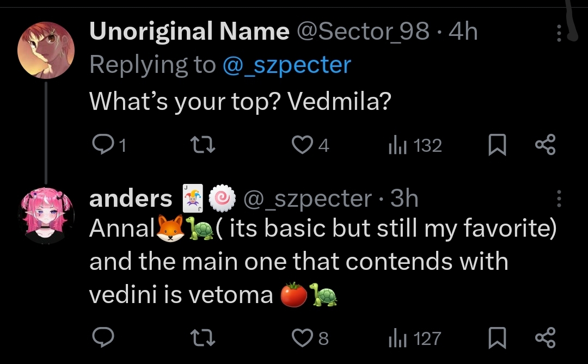Open more options for anders tweet

coord(559,199)
